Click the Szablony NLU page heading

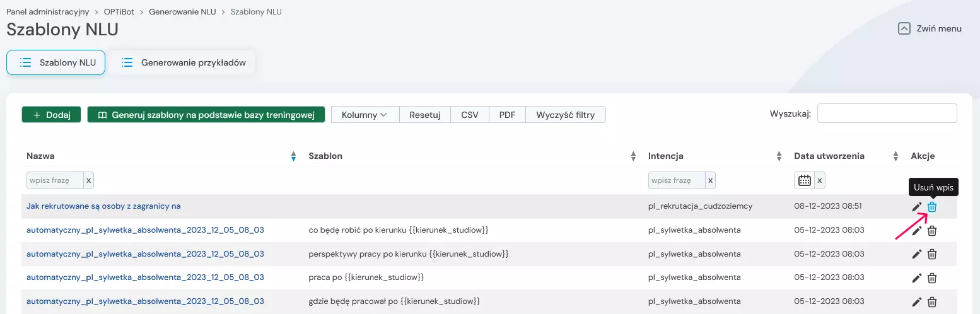tap(62, 30)
